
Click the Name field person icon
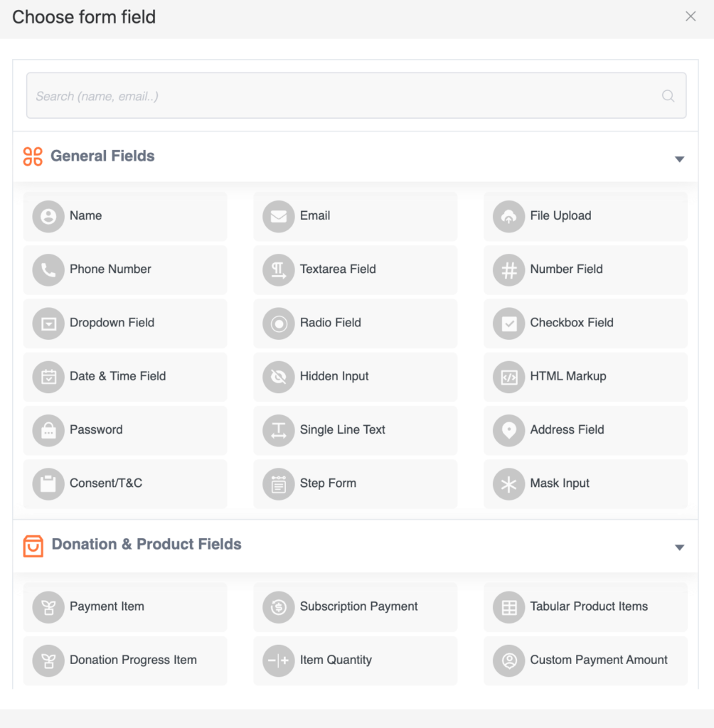[x=48, y=216]
